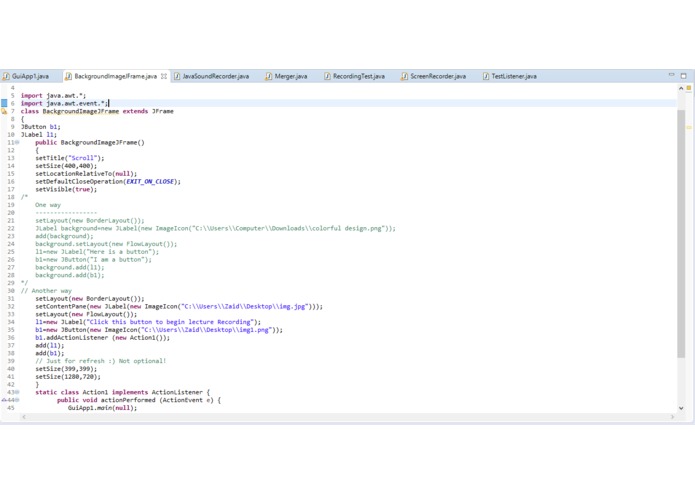This screenshot has height=494, width=695.
Task: Click the Java file icon on TestListener.java tab
Action: pyautogui.click(x=486, y=76)
